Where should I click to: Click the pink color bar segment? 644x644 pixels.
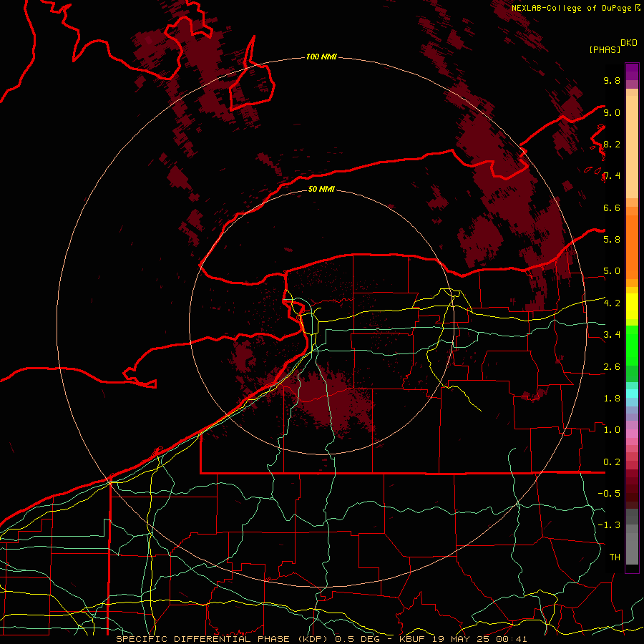632,434
